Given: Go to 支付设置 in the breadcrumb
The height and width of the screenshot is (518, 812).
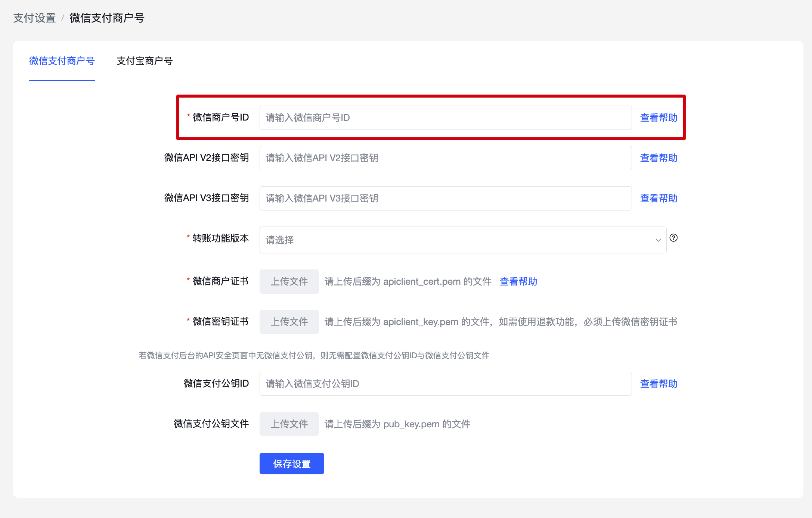Looking at the screenshot, I should (x=34, y=18).
